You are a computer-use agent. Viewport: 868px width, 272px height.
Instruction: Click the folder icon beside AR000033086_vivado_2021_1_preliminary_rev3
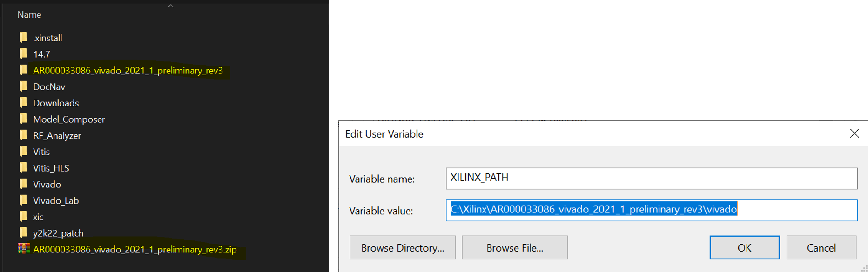pos(23,70)
